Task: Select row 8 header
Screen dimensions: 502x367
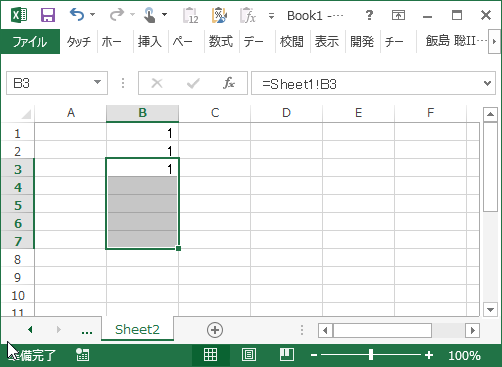Action: coord(18,259)
